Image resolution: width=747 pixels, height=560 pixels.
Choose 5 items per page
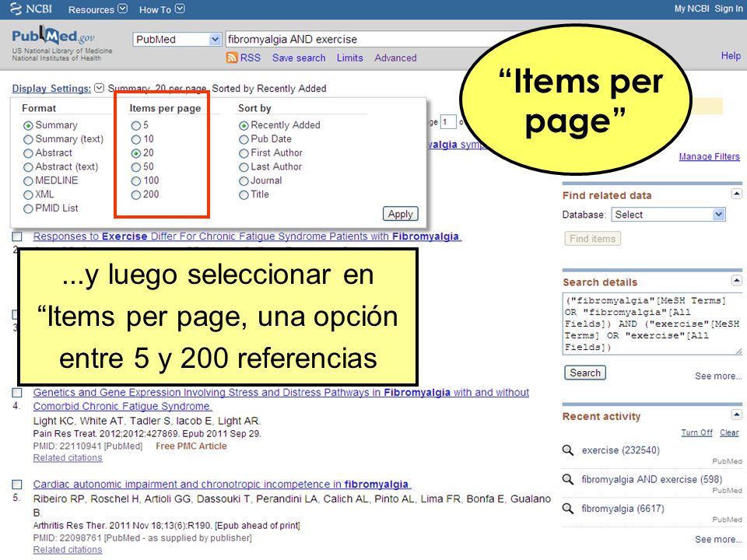pyautogui.click(x=135, y=125)
